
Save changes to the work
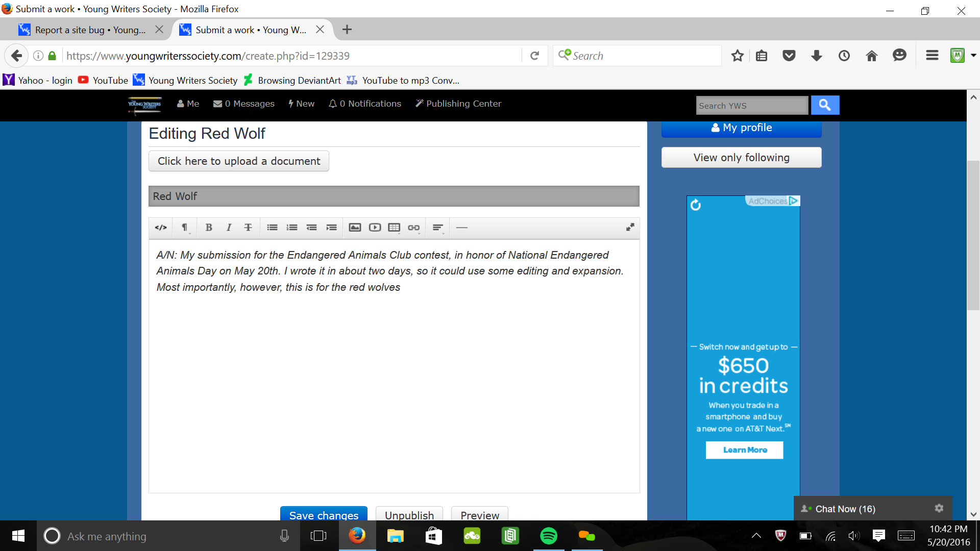pos(324,514)
